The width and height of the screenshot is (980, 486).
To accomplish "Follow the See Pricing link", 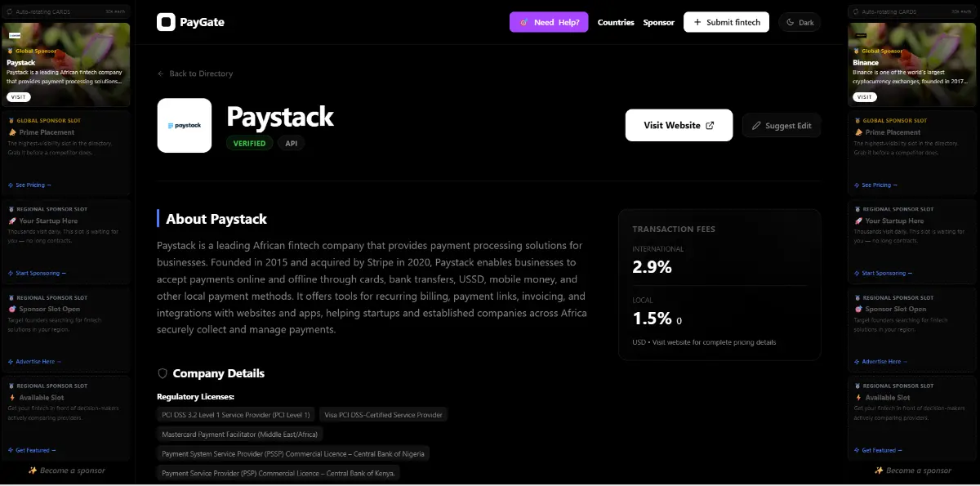I will [29, 185].
